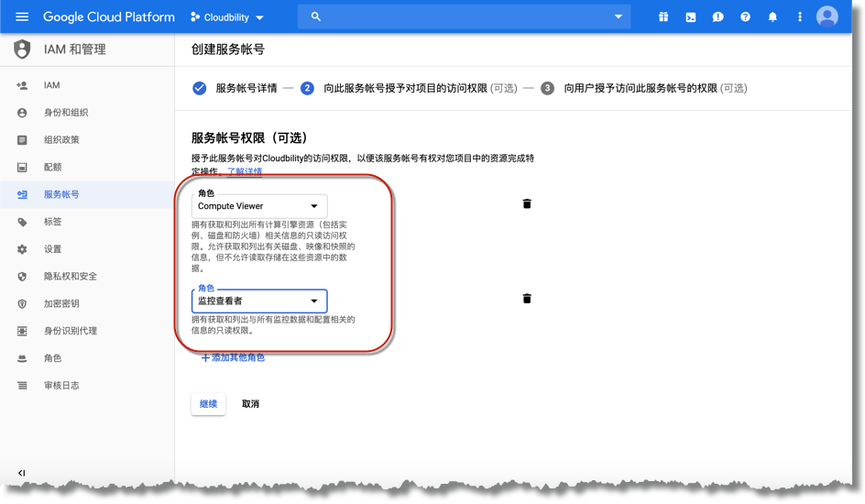Click the 服务帐号权限（可选）heading
Viewport: 865px width, 504px height.
249,137
